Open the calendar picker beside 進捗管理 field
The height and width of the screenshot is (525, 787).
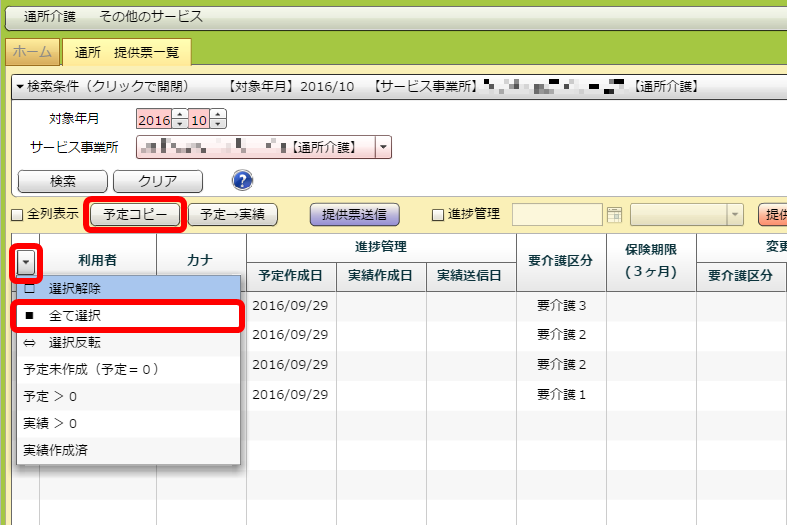(x=615, y=215)
